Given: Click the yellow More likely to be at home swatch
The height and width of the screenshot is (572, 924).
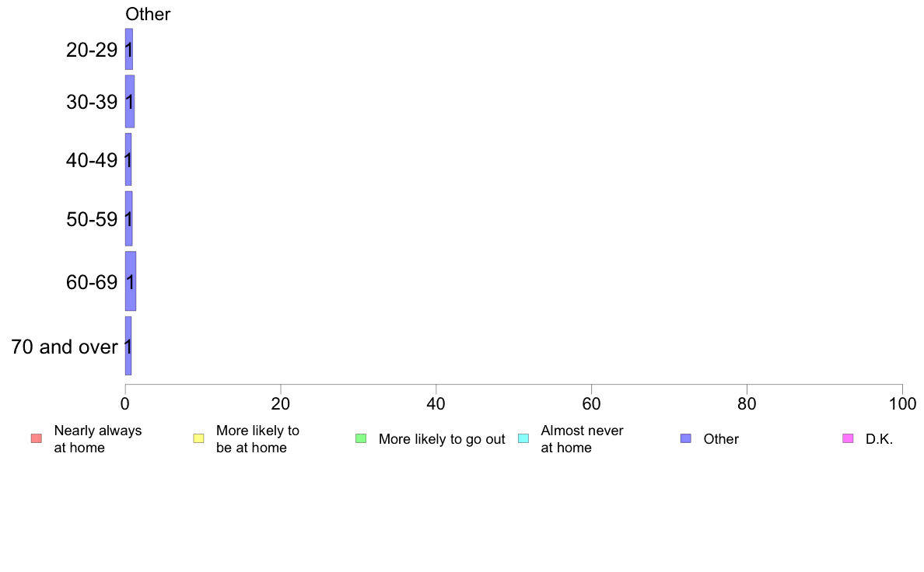Looking at the screenshot, I should [198, 438].
